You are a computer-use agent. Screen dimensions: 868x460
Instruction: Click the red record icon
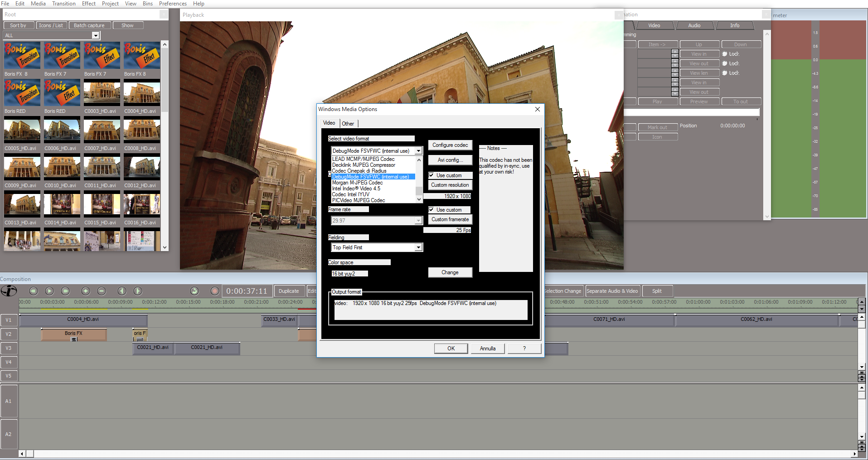click(x=215, y=291)
